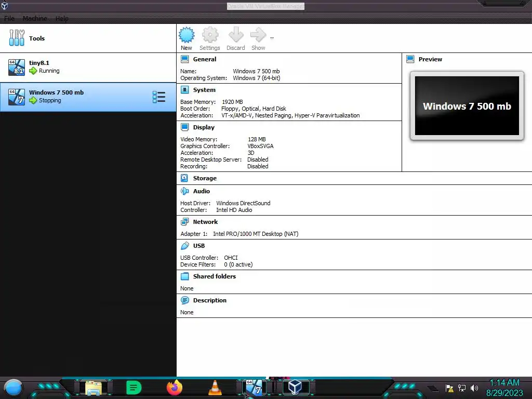
Task: Click the Windows 7 500 mb preview thumbnail
Action: tap(467, 106)
